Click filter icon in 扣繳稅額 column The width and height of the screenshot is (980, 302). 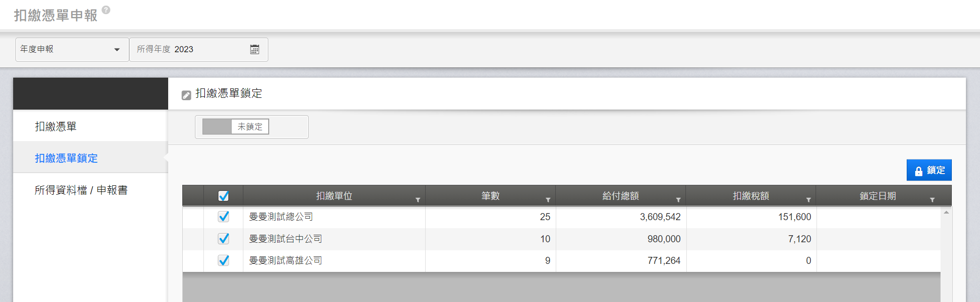(809, 200)
